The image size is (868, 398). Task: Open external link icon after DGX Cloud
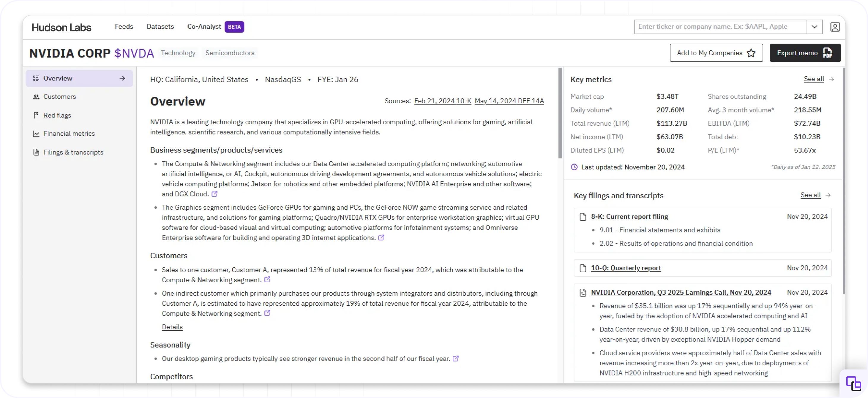tap(214, 194)
